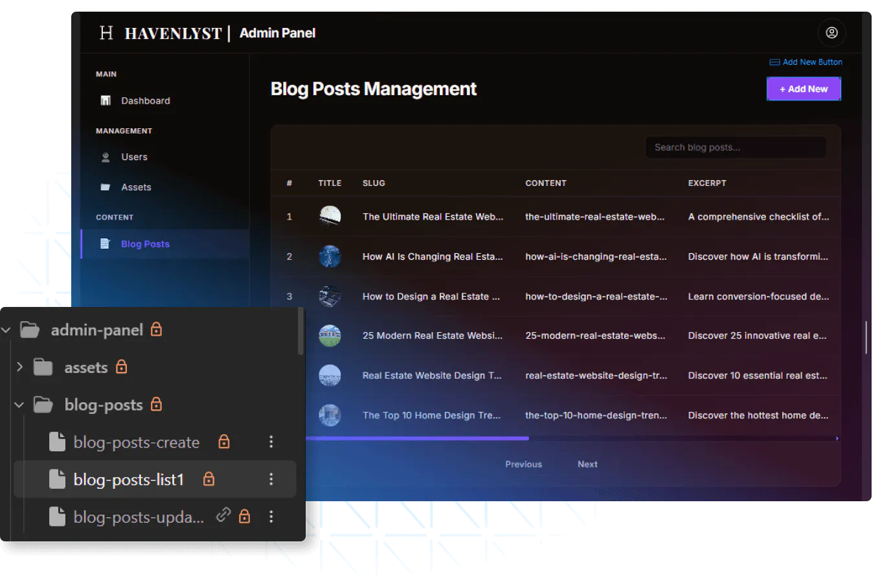
Task: Open the three-dot menu for blog-posts-list1
Action: [x=271, y=479]
